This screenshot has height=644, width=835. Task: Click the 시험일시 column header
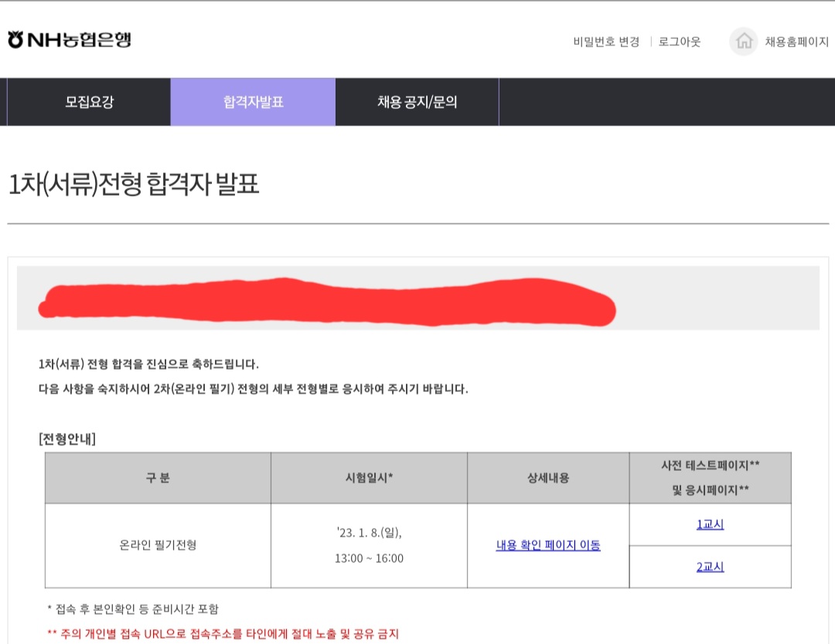click(369, 478)
